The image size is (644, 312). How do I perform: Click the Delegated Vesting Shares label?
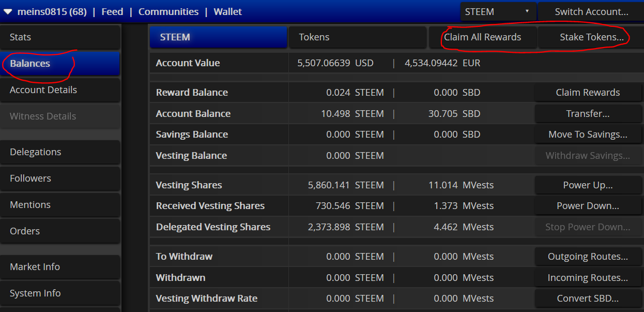[x=213, y=227]
